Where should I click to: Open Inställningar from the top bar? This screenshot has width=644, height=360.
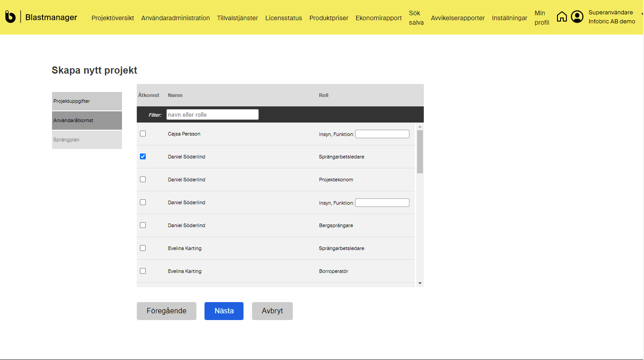[x=509, y=18]
